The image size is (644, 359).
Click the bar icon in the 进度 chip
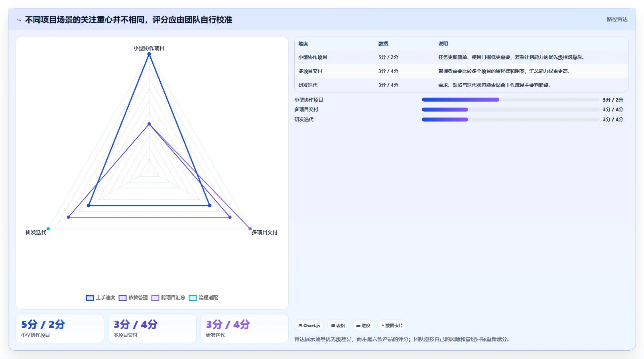(x=358, y=326)
